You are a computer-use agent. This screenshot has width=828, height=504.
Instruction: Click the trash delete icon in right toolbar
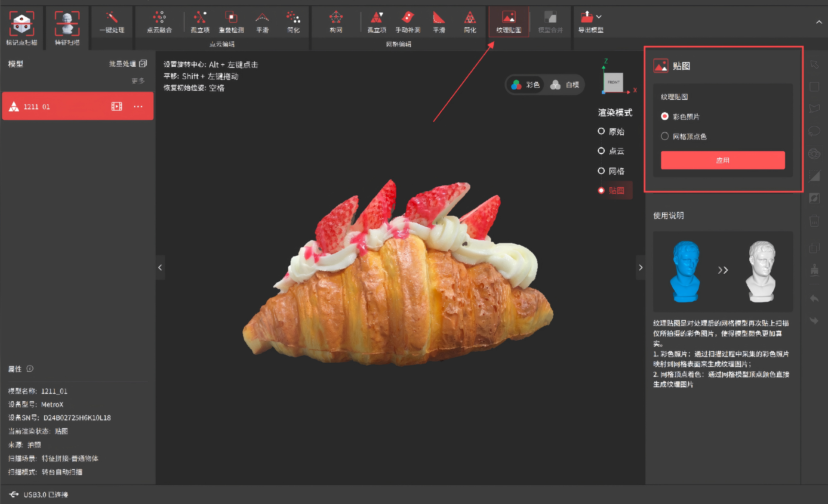tap(814, 221)
